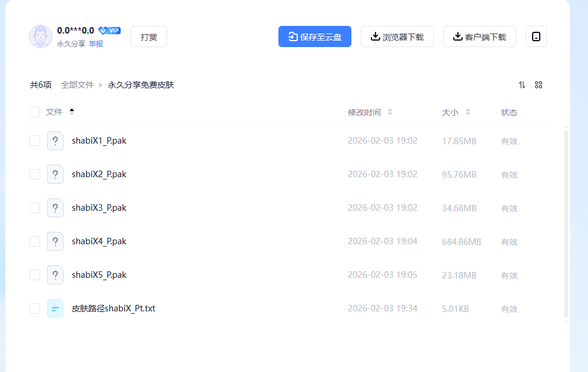This screenshot has width=588, height=372.
Task: Click the 打赏 button
Action: point(148,36)
